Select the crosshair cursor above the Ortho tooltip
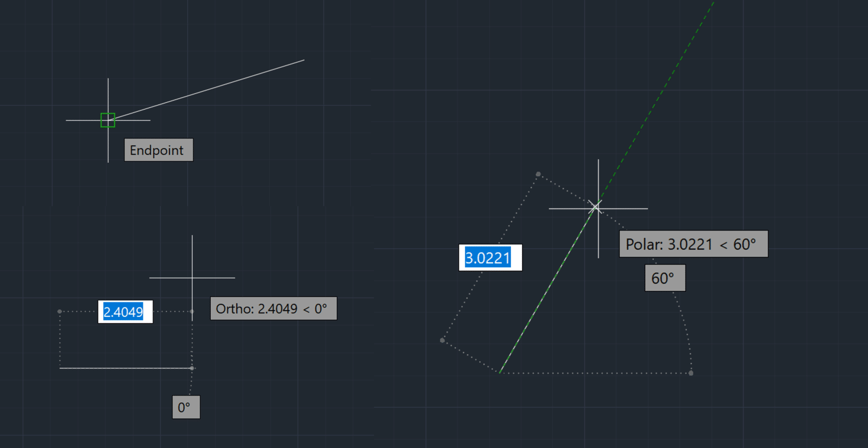 193,277
